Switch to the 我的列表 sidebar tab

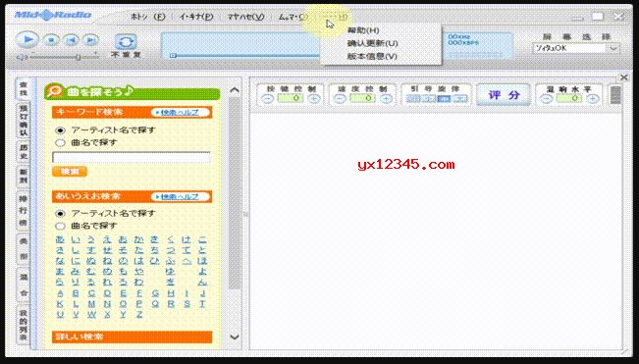pyautogui.click(x=24, y=325)
